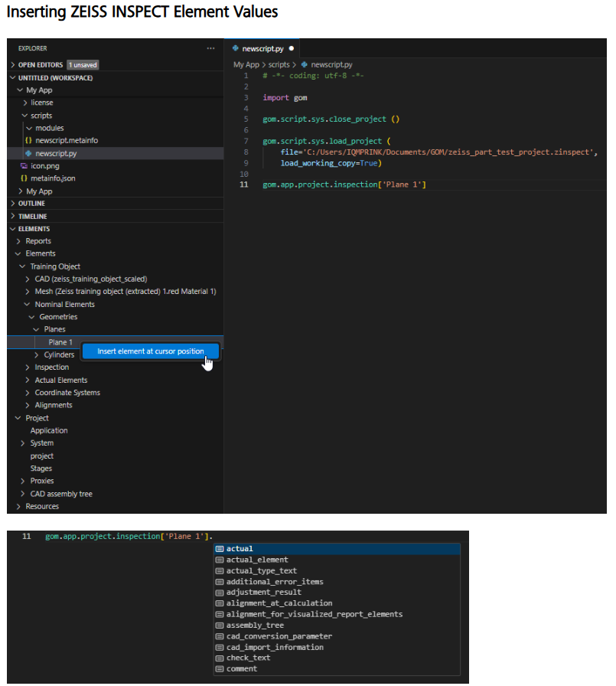
Task: Select the cad_conversion_parameter suggestion
Action: [337, 636]
